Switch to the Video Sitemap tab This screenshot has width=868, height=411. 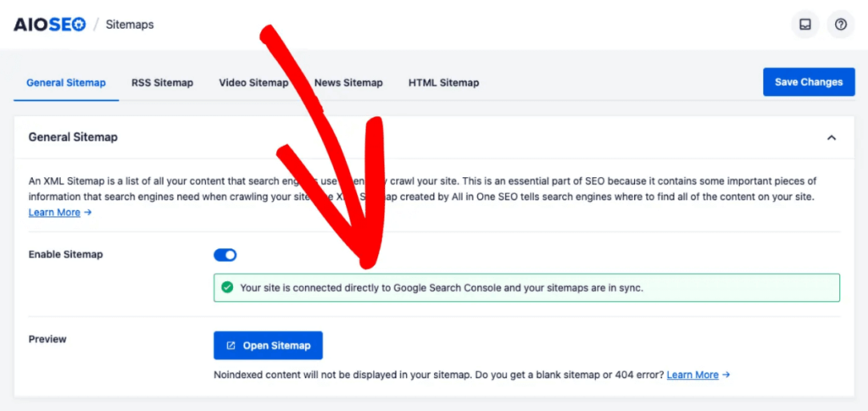click(253, 83)
